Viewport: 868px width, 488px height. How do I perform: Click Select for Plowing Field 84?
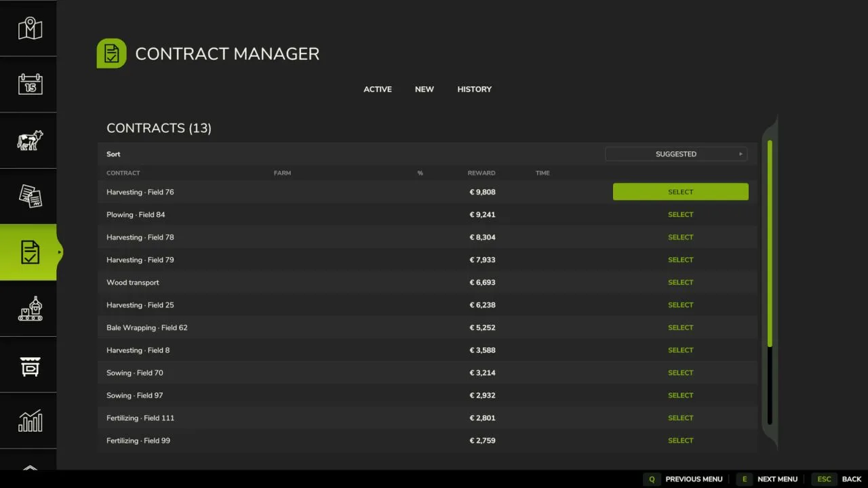point(681,215)
